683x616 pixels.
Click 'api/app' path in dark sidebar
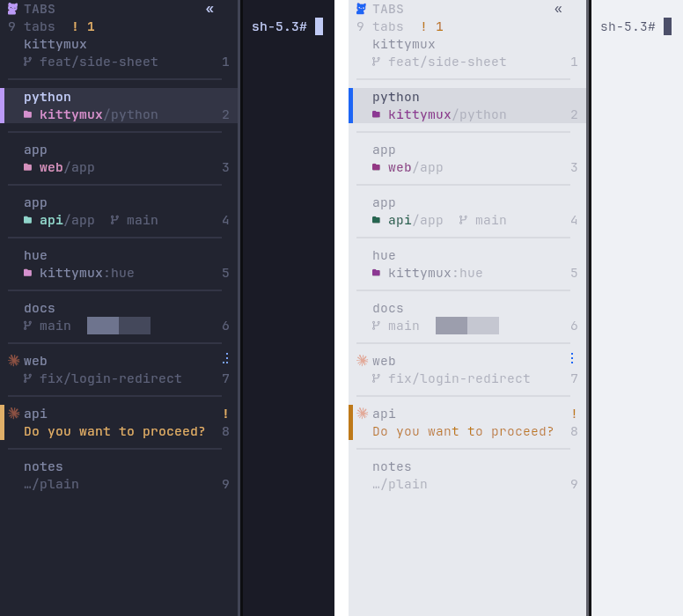click(67, 220)
